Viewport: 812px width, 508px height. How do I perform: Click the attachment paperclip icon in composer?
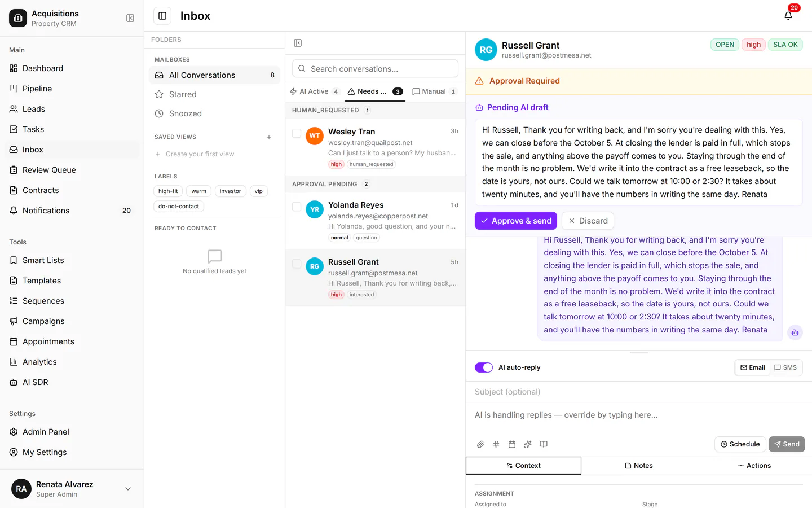click(480, 444)
